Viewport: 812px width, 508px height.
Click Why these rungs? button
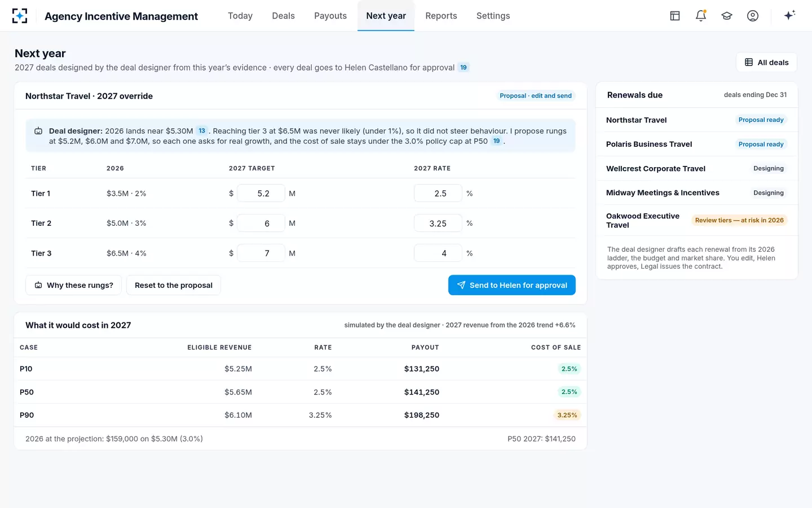coord(74,285)
